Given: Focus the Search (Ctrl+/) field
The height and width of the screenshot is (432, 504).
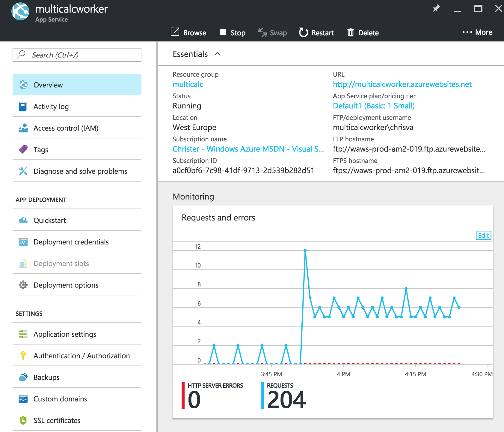Looking at the screenshot, I should 77,55.
